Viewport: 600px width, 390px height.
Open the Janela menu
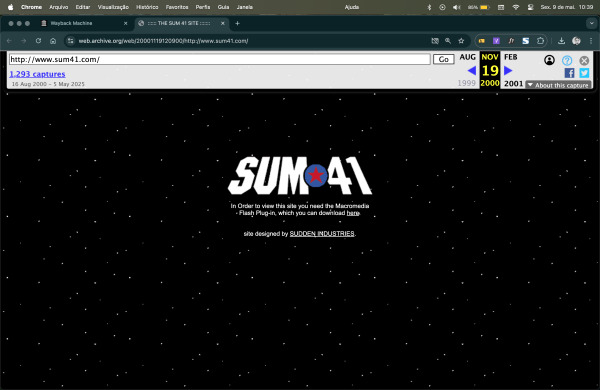245,7
